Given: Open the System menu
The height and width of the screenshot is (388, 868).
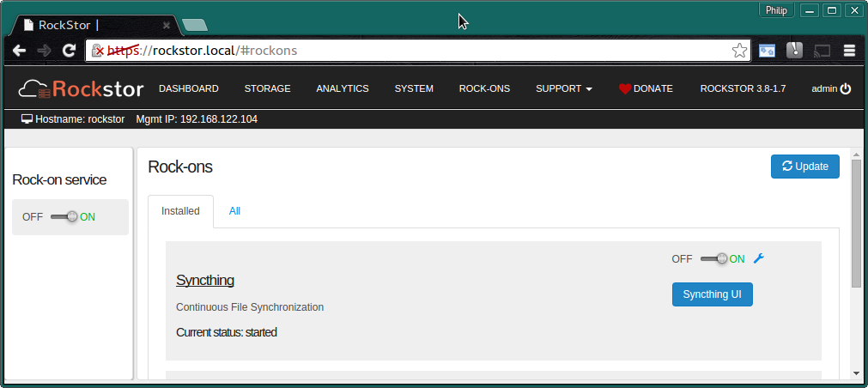Looking at the screenshot, I should [414, 88].
